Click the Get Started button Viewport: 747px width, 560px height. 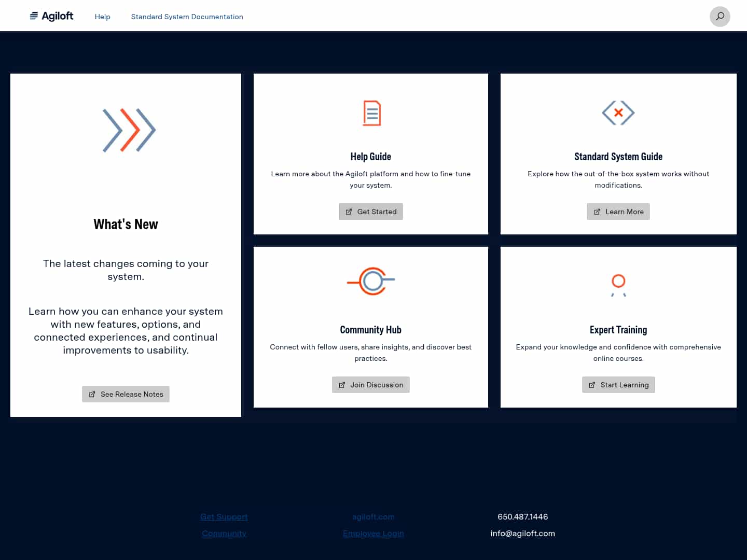click(371, 212)
